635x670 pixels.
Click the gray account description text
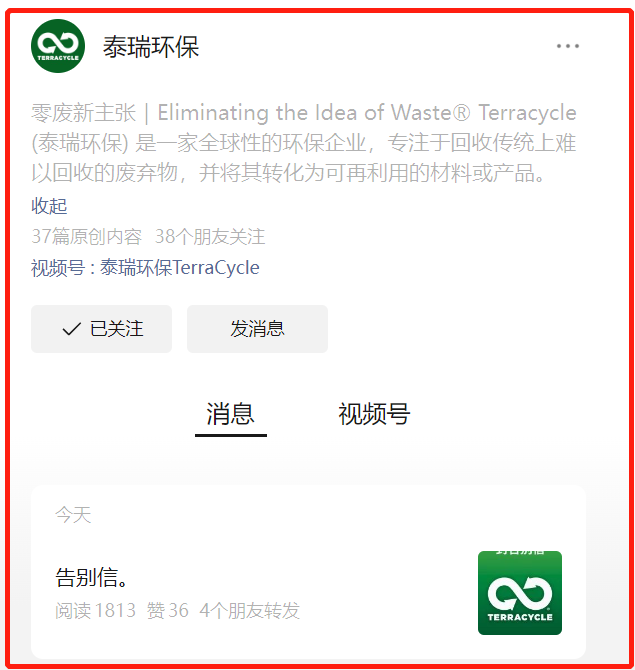(304, 143)
